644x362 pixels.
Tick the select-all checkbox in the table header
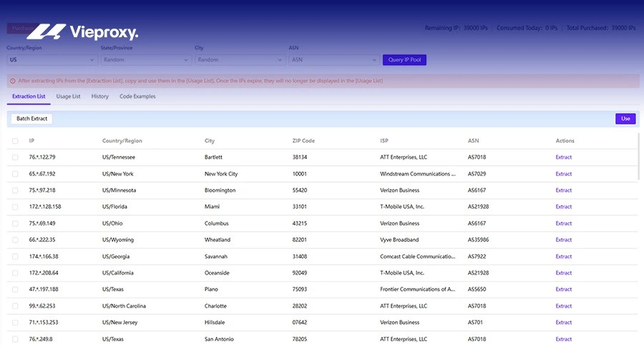(x=15, y=141)
